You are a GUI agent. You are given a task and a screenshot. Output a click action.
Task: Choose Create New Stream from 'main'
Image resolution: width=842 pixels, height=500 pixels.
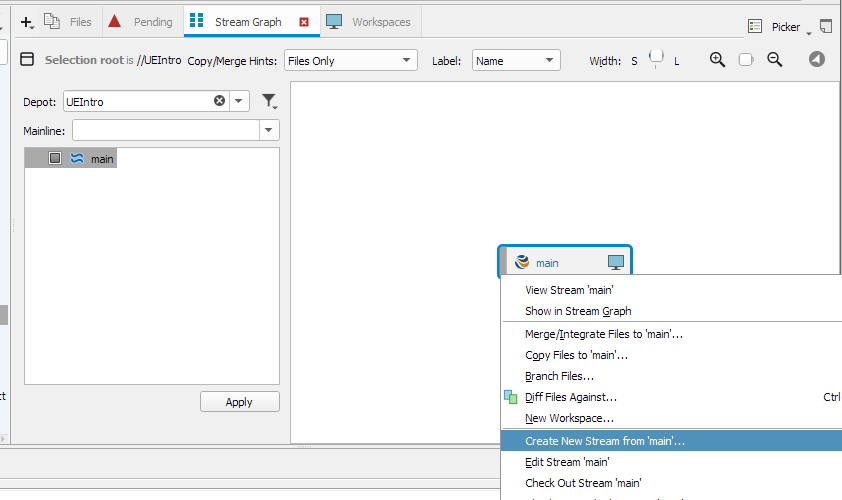(x=671, y=441)
